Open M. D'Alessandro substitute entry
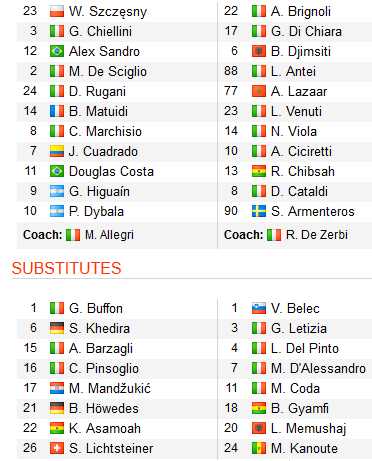 (x=318, y=368)
